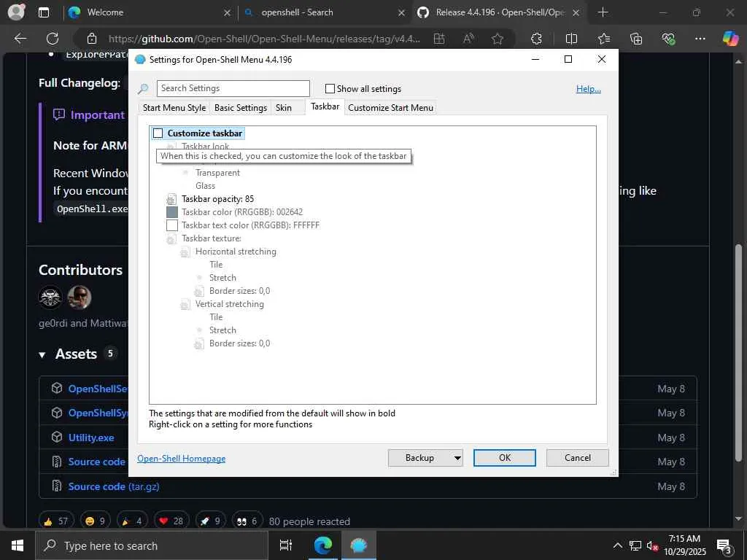
Task: Click the Taskbar color swatch 002642
Action: click(x=172, y=212)
